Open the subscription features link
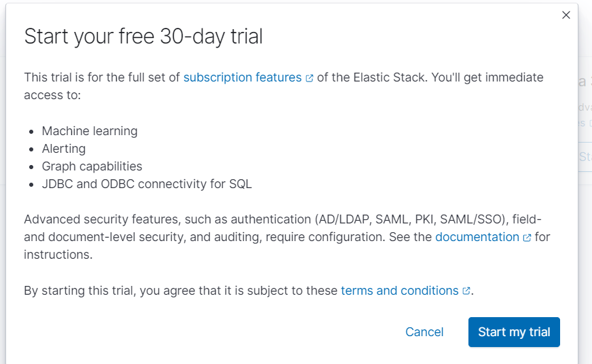Viewport: 592px width, 364px height. (x=242, y=77)
